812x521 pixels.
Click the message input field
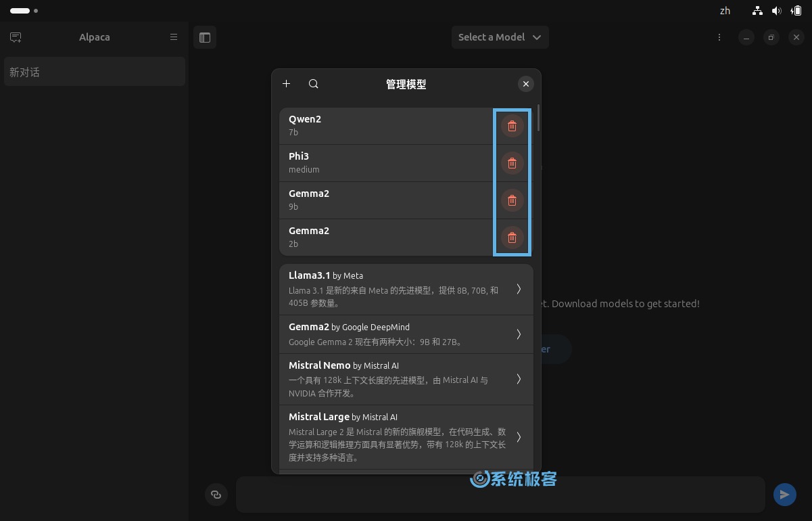[x=500, y=495]
